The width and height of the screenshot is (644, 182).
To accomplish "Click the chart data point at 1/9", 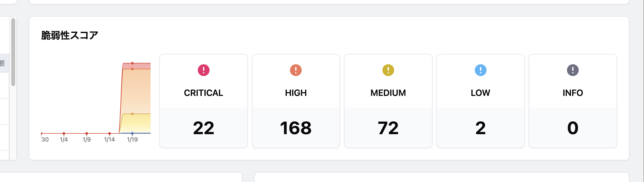I will tap(87, 133).
